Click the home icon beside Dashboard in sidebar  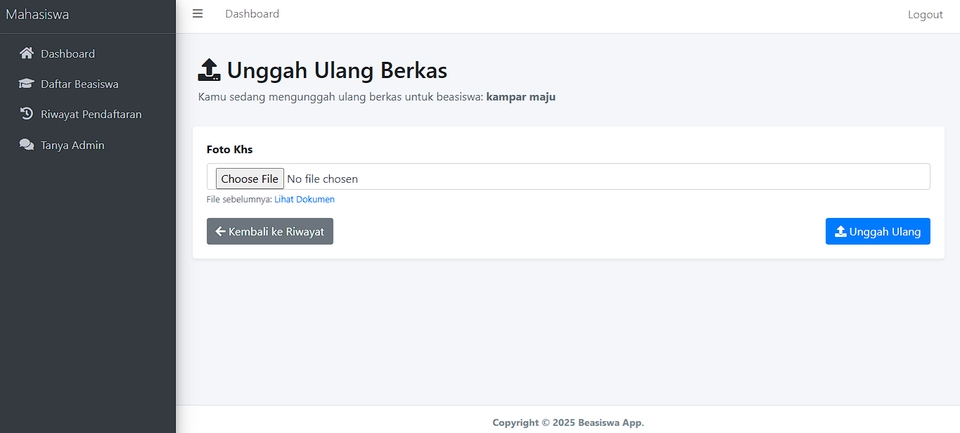[27, 54]
